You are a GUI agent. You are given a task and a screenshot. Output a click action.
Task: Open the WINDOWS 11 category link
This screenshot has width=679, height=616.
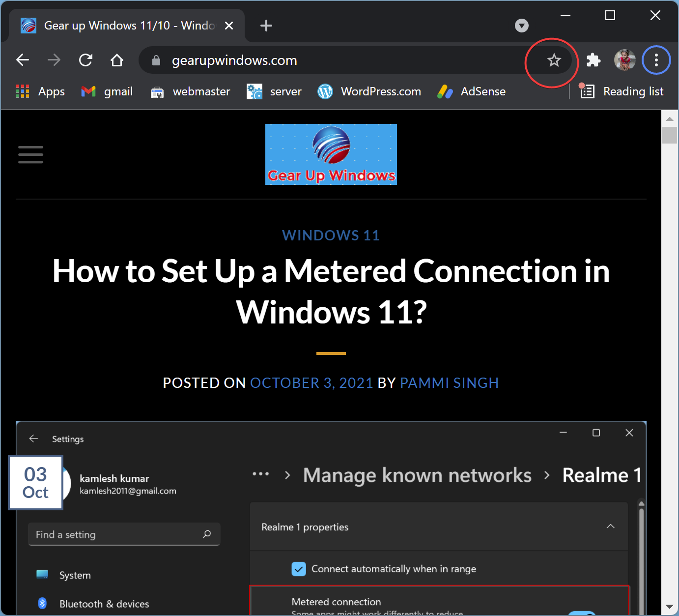point(331,235)
